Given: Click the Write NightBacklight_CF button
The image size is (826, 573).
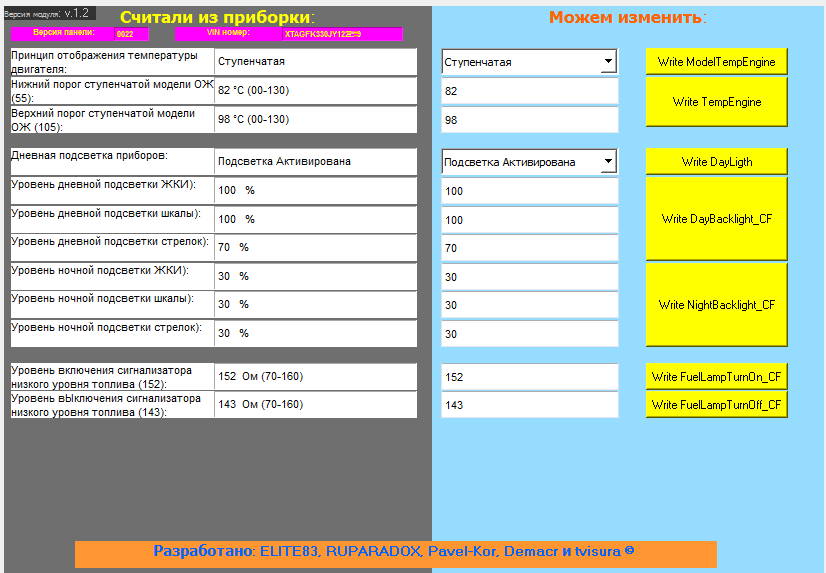Looking at the screenshot, I should tap(716, 304).
